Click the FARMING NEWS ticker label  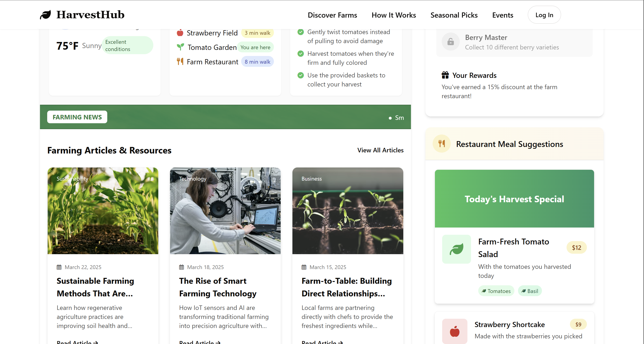(x=77, y=117)
